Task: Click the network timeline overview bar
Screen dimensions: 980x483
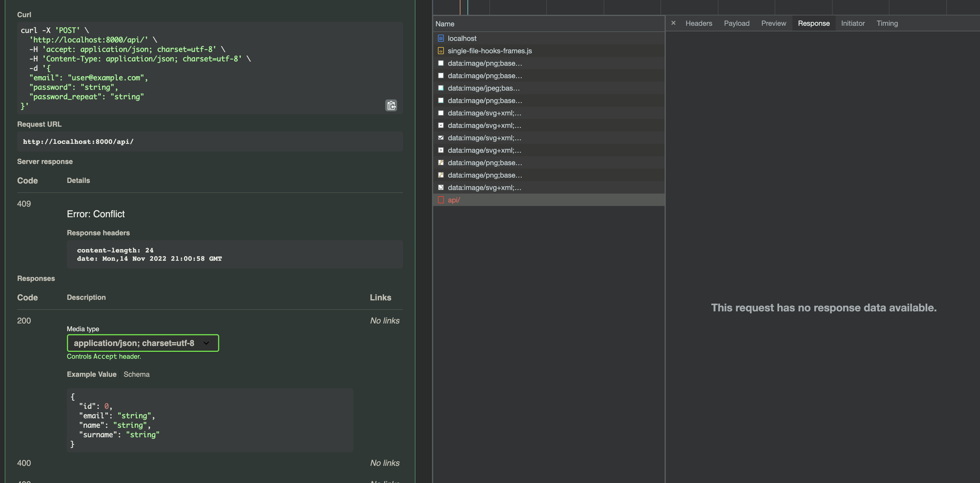Action: (x=706, y=7)
